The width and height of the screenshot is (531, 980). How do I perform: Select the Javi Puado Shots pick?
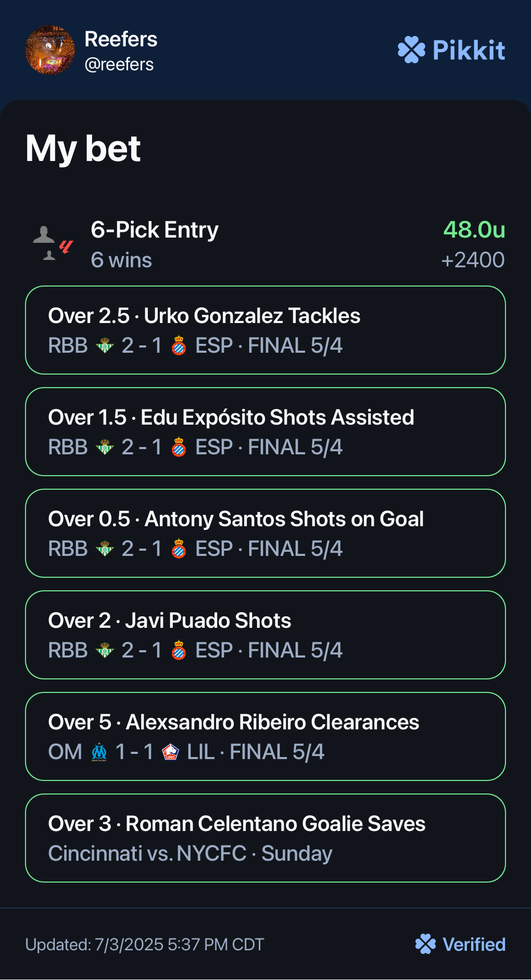tap(265, 635)
